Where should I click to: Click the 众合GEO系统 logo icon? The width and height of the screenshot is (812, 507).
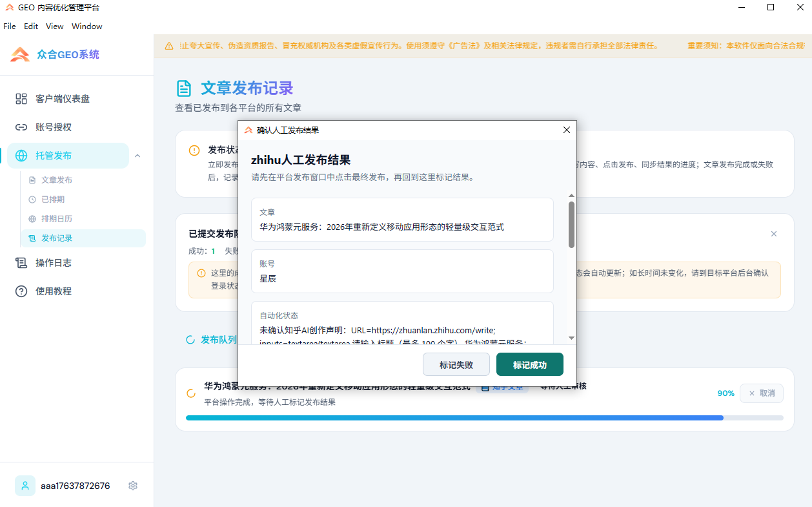coord(20,55)
